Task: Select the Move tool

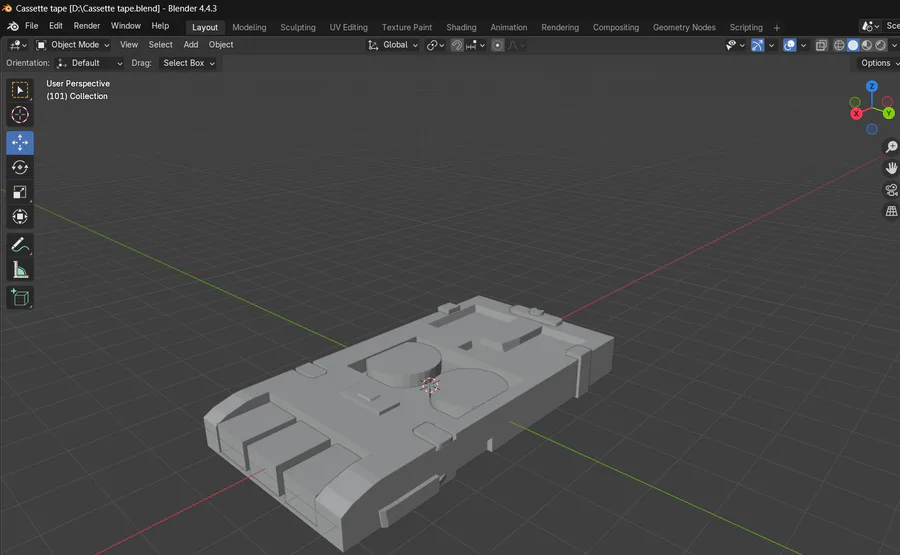Action: point(20,143)
